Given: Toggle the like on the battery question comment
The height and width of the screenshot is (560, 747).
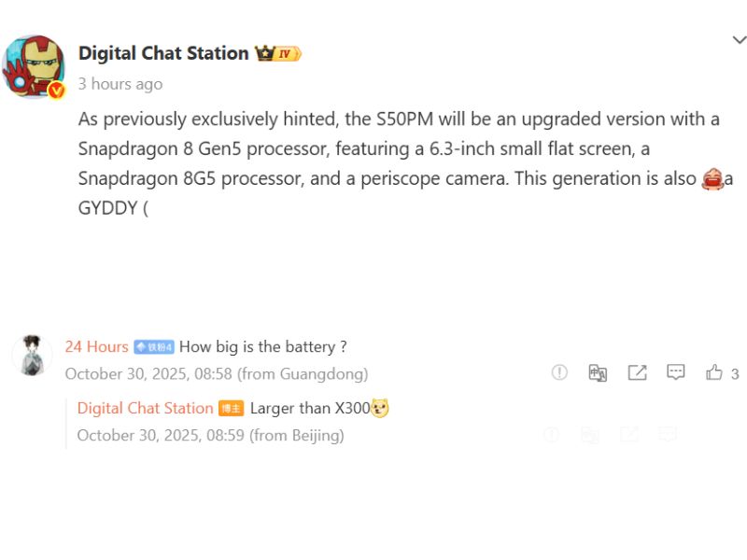Looking at the screenshot, I should pyautogui.click(x=712, y=372).
